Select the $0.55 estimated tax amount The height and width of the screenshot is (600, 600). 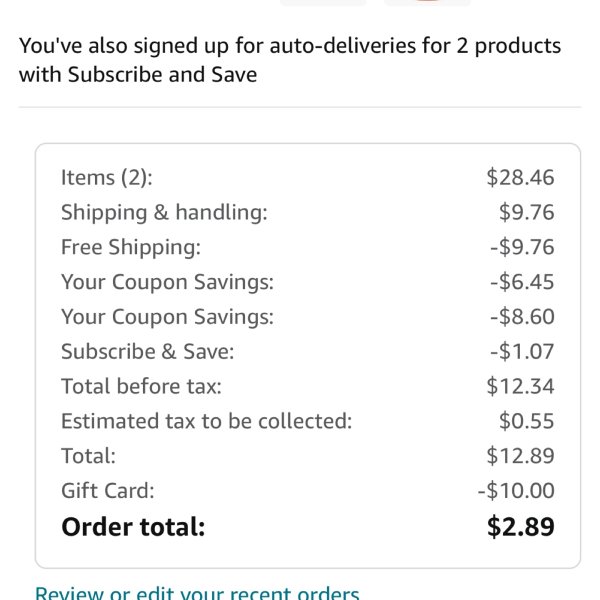tap(527, 421)
